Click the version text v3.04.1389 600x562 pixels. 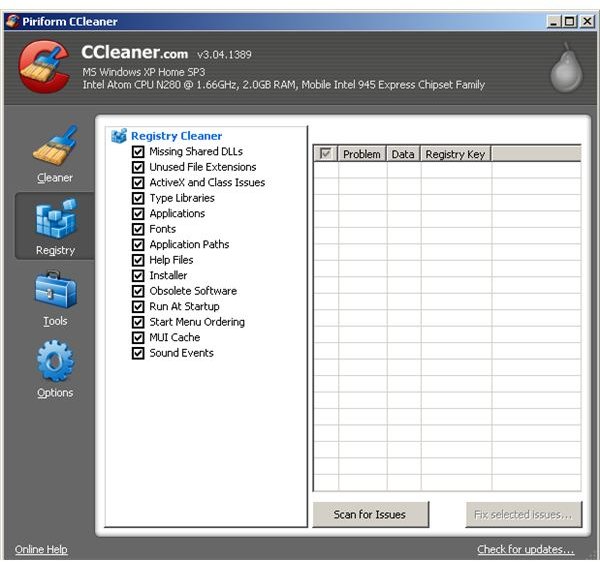point(224,54)
